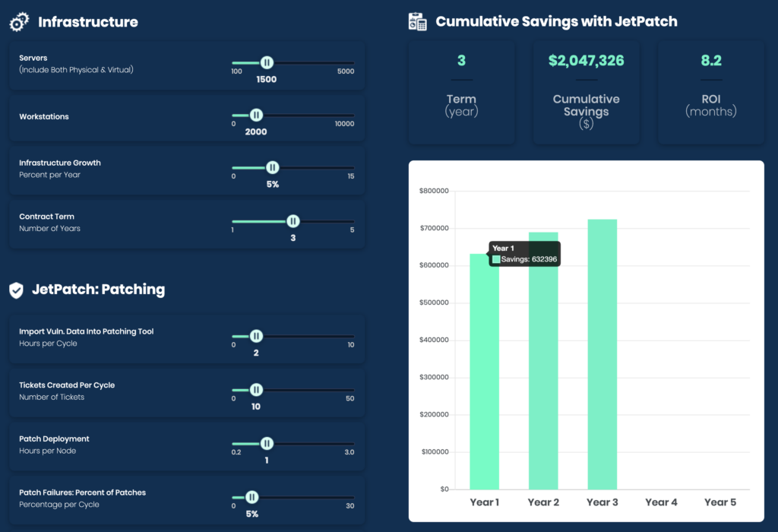Click the Cumulative Savings ($) card label

(x=586, y=111)
